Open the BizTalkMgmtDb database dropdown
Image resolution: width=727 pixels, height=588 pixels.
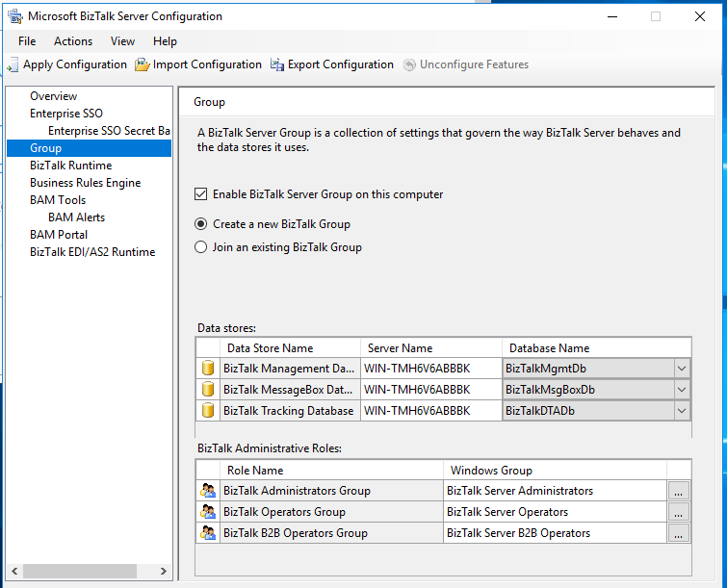click(x=682, y=369)
